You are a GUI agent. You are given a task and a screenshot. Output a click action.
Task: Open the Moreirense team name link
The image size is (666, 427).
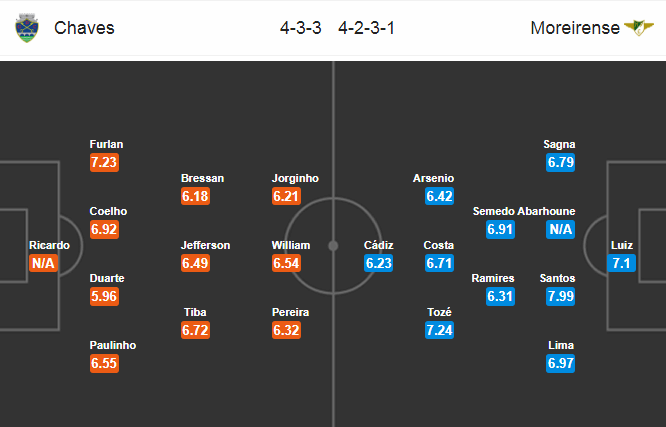coord(575,28)
